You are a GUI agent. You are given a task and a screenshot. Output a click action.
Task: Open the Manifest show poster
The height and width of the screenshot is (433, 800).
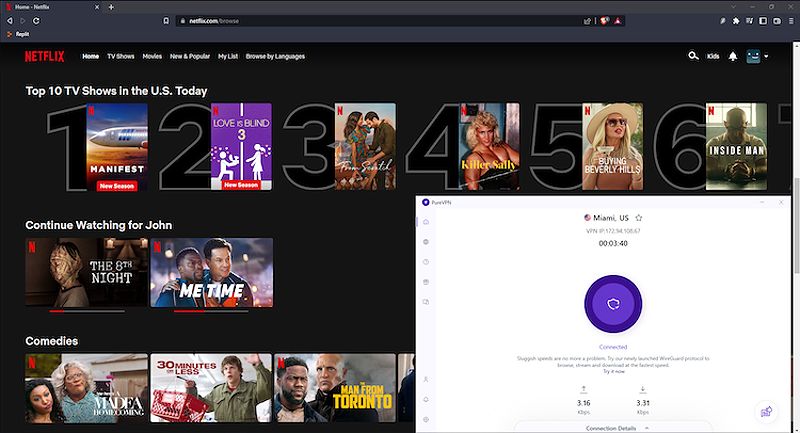tap(117, 147)
